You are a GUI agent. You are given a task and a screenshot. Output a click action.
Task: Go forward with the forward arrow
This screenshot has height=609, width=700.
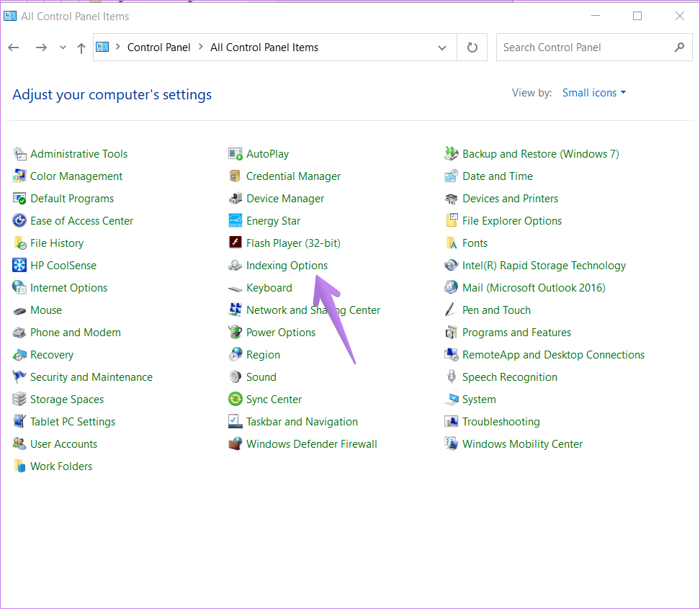point(41,48)
